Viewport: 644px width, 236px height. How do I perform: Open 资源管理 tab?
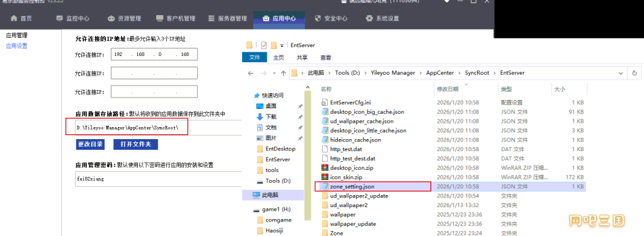point(124,18)
